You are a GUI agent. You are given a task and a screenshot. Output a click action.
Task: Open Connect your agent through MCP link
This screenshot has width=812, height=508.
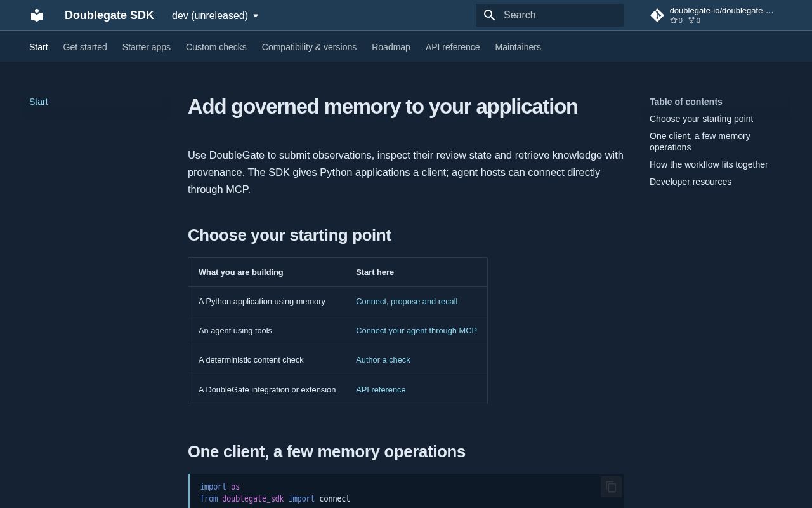[x=416, y=331]
